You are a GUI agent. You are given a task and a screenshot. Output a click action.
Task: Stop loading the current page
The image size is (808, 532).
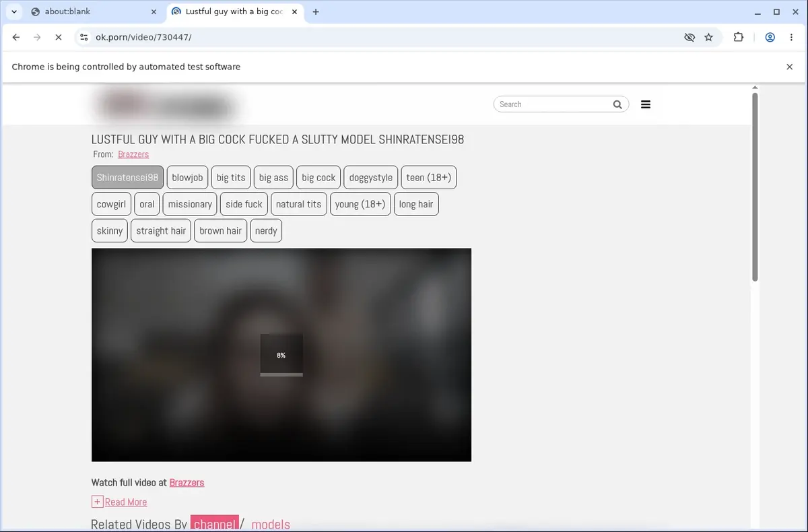(59, 38)
